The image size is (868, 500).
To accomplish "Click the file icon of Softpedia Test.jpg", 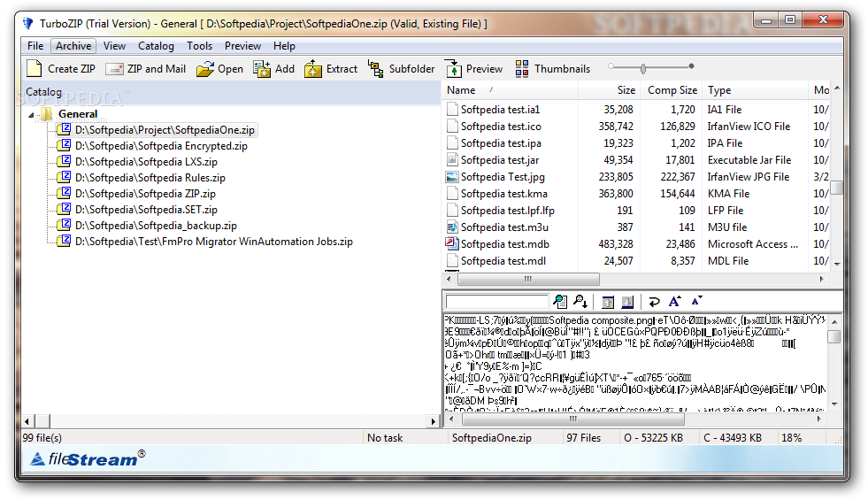I will pos(452,177).
